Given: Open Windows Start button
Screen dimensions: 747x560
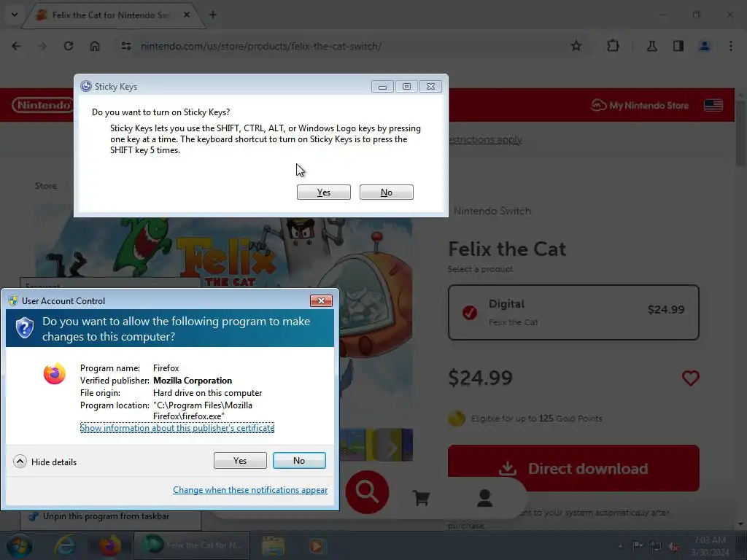Looking at the screenshot, I should 19,545.
